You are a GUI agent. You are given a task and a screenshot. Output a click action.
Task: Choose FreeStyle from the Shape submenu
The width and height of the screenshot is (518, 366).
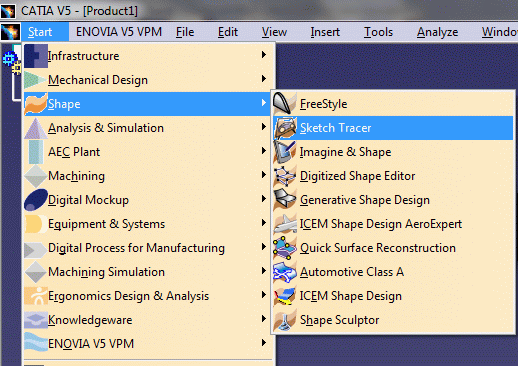point(393,104)
